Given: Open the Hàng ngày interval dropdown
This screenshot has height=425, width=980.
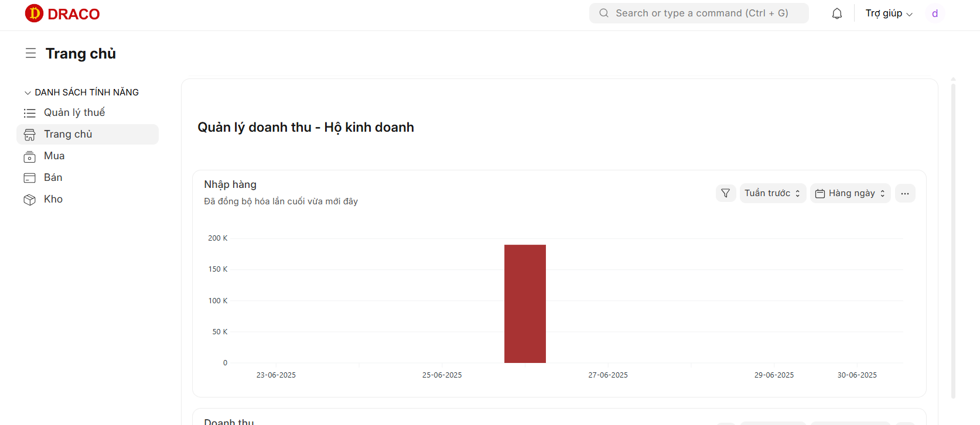Looking at the screenshot, I should 851,193.
